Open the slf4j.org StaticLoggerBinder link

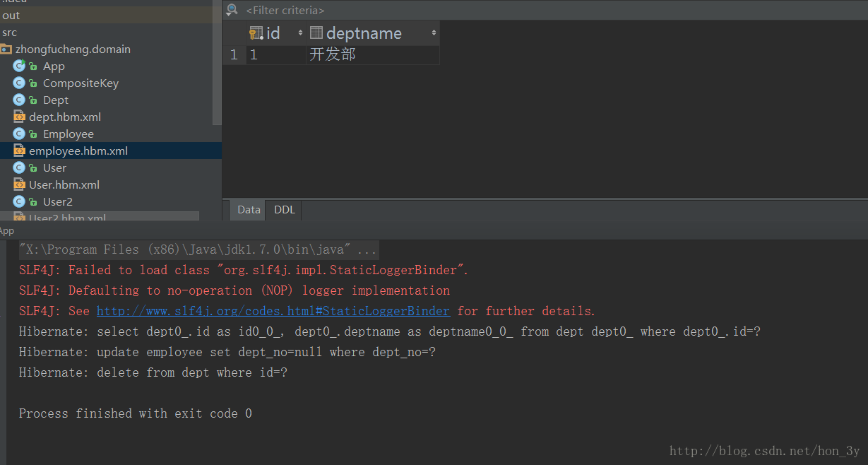pyautogui.click(x=273, y=311)
